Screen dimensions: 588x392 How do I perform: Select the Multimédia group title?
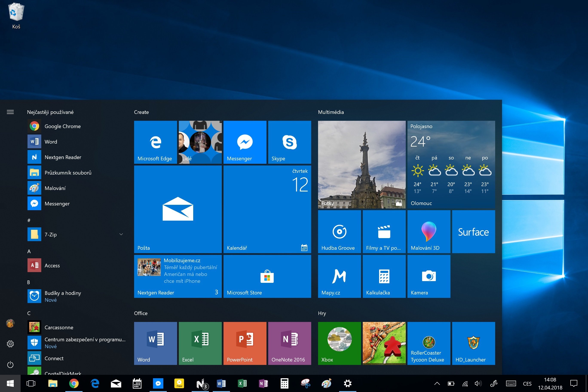pyautogui.click(x=331, y=112)
